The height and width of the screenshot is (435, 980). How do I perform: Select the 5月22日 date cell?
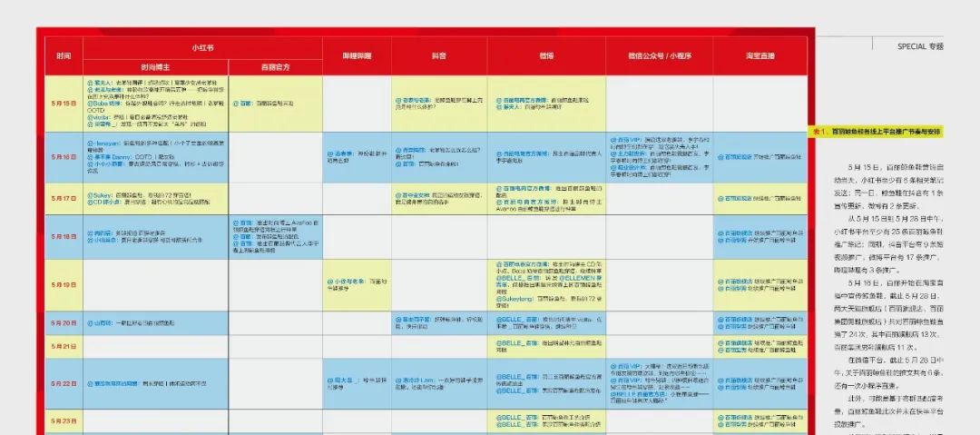coord(64,383)
